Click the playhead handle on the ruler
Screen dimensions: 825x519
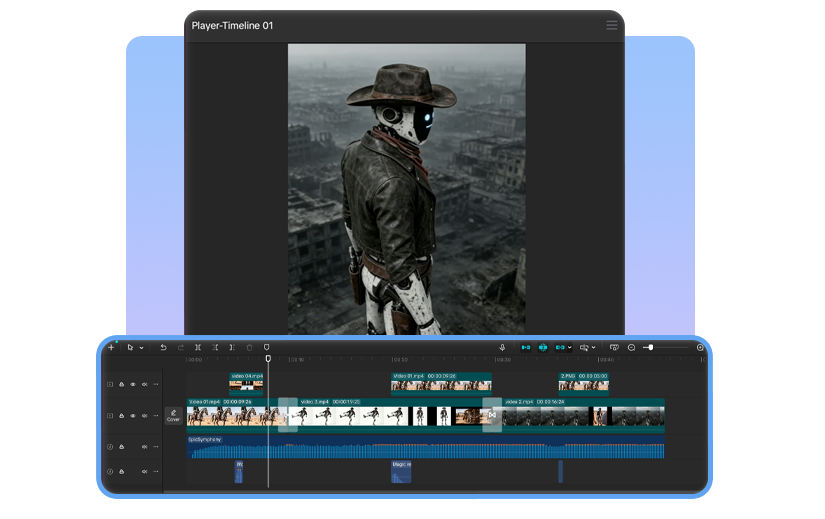click(268, 358)
